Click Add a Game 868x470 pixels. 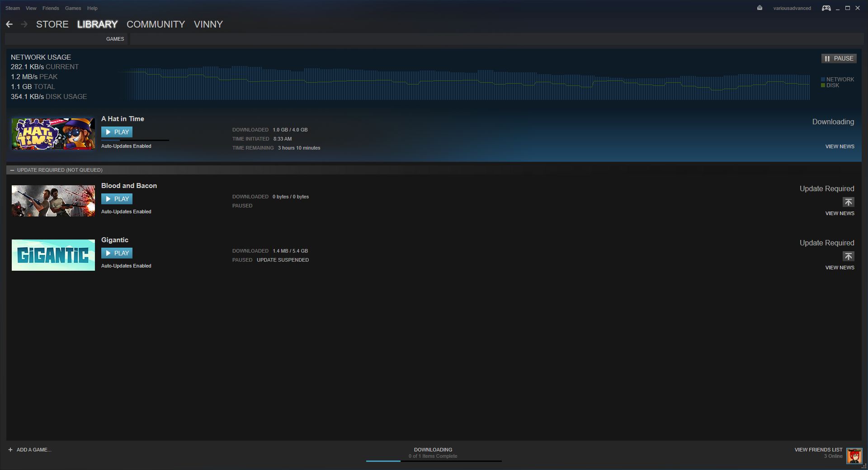pyautogui.click(x=34, y=450)
